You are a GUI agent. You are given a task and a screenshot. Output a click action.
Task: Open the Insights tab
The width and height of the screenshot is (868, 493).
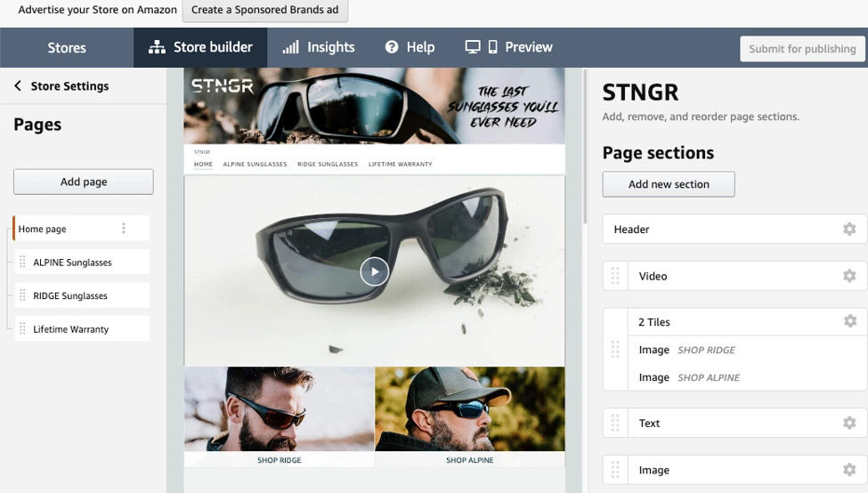[x=319, y=47]
